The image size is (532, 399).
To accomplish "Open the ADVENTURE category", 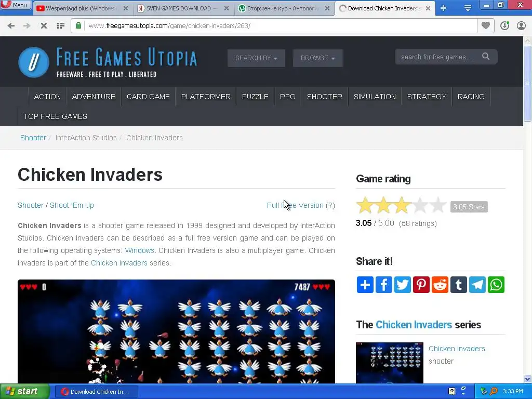I will pos(94,97).
